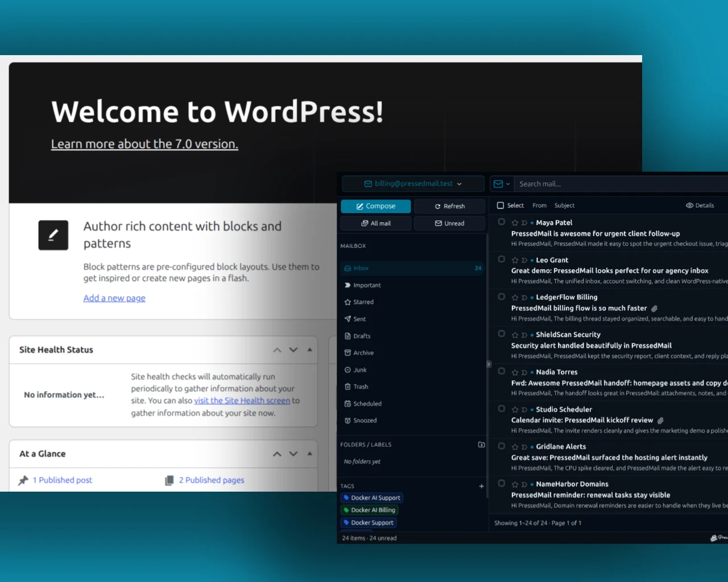Star the Maya Patel email
728x582 pixels.
pyautogui.click(x=515, y=223)
